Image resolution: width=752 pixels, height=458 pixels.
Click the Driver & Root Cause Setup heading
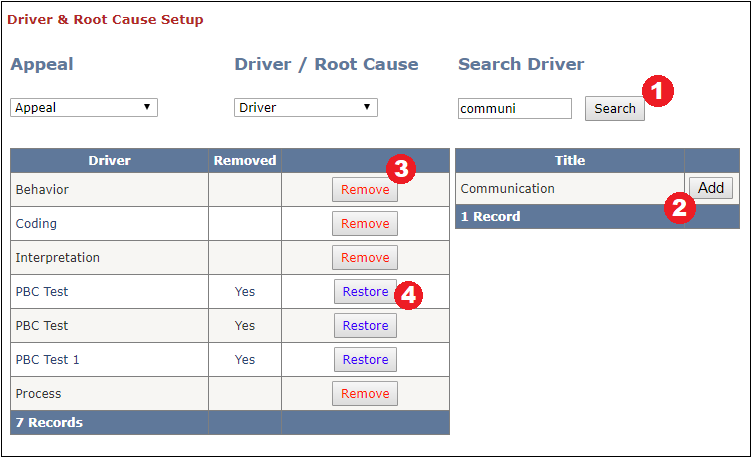(105, 19)
